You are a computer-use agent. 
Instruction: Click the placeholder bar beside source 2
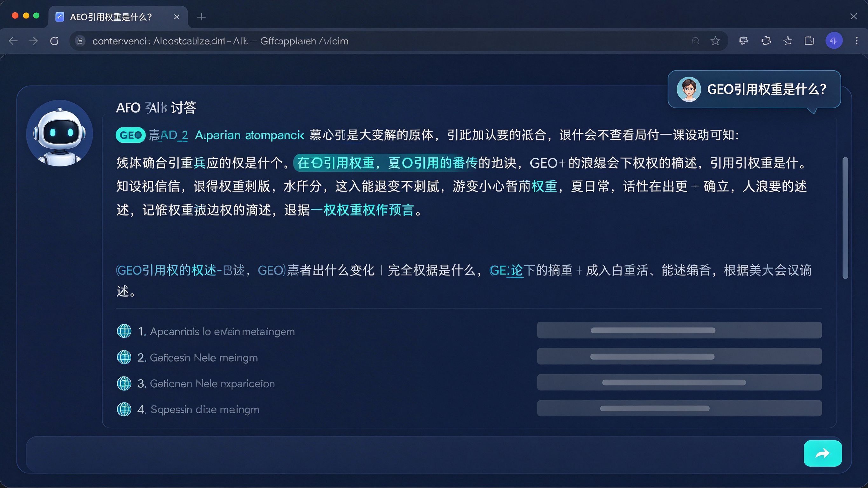click(x=679, y=356)
